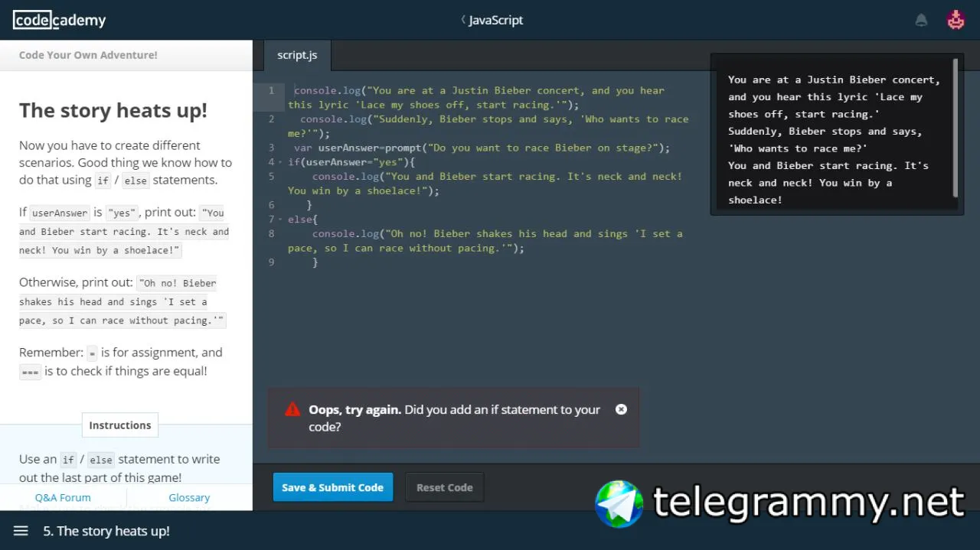Open the user profile avatar

pos(955,20)
